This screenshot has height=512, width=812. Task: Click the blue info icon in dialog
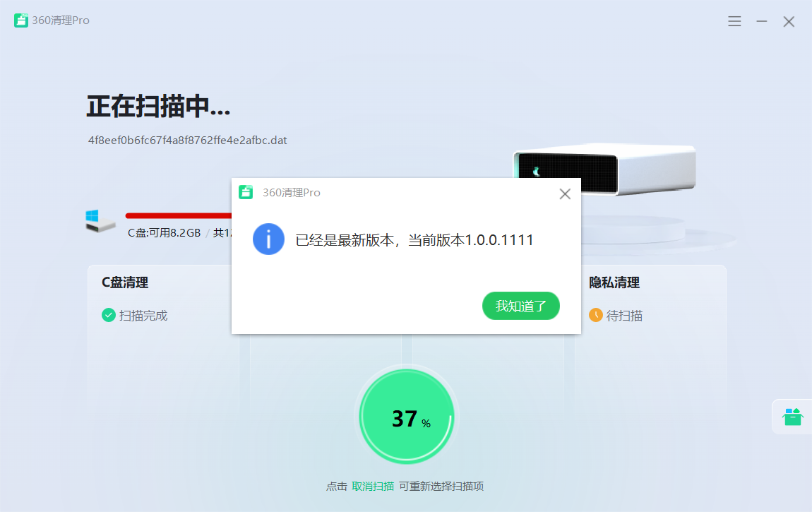[268, 239]
